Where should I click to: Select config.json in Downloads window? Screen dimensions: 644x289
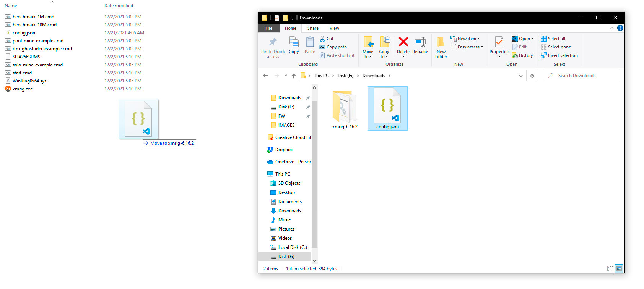coord(387,108)
